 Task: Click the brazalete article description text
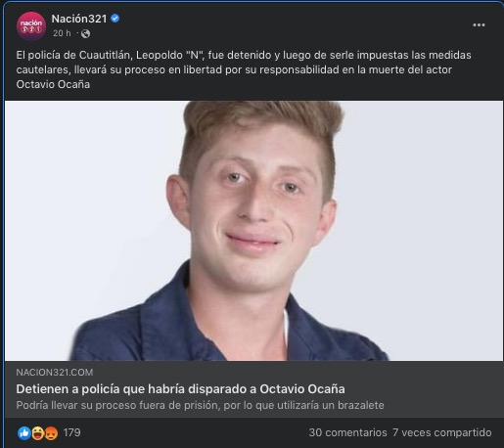pos(200,405)
